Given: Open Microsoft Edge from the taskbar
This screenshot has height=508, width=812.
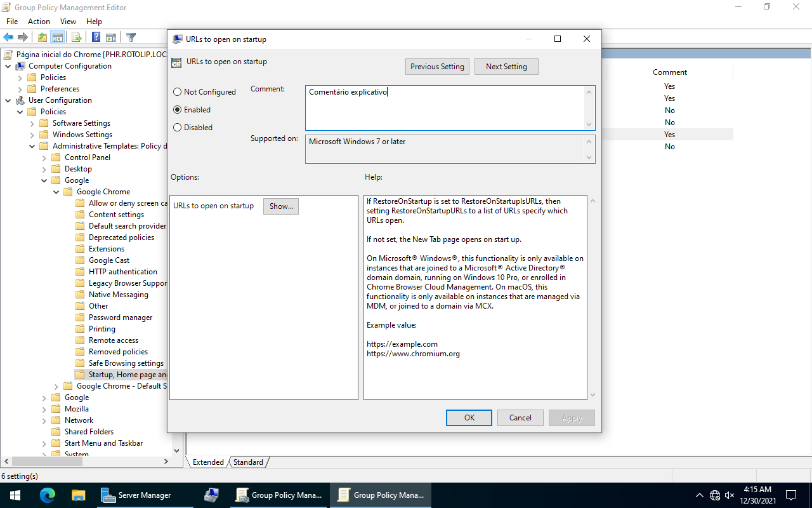Looking at the screenshot, I should tap(48, 495).
